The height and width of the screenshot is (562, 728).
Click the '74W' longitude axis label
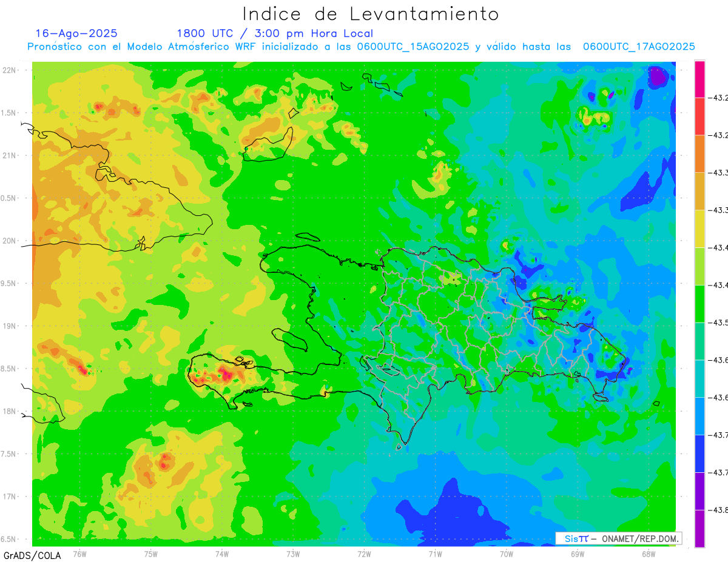coord(222,554)
